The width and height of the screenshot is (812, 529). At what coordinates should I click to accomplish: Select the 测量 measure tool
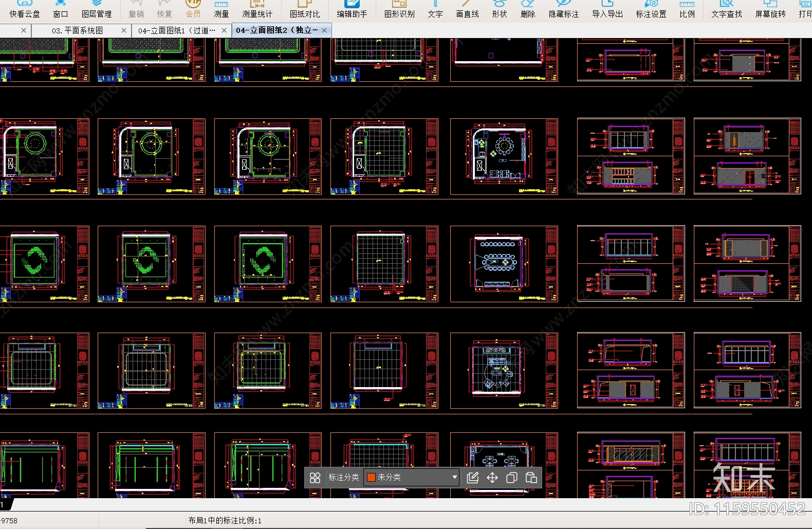coord(221,9)
